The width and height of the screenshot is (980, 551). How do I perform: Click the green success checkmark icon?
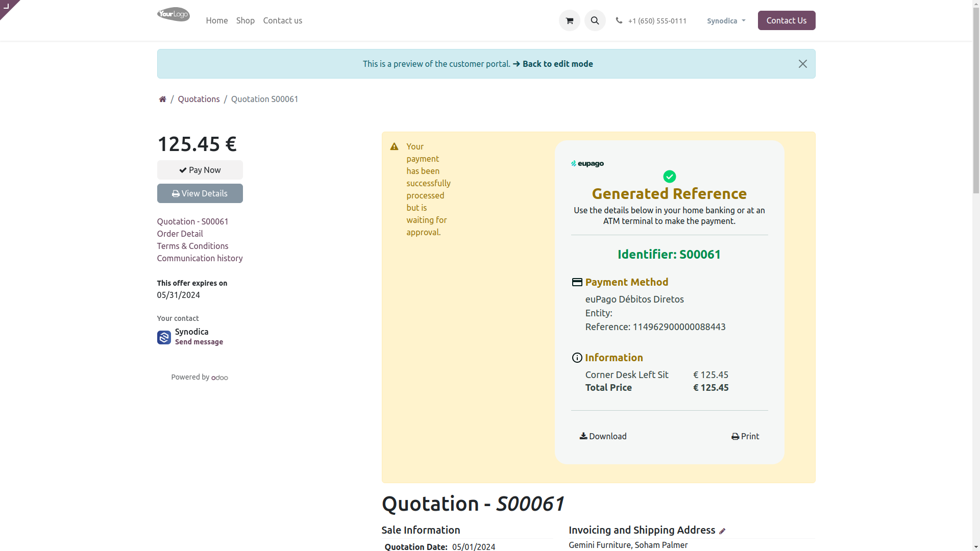click(670, 177)
